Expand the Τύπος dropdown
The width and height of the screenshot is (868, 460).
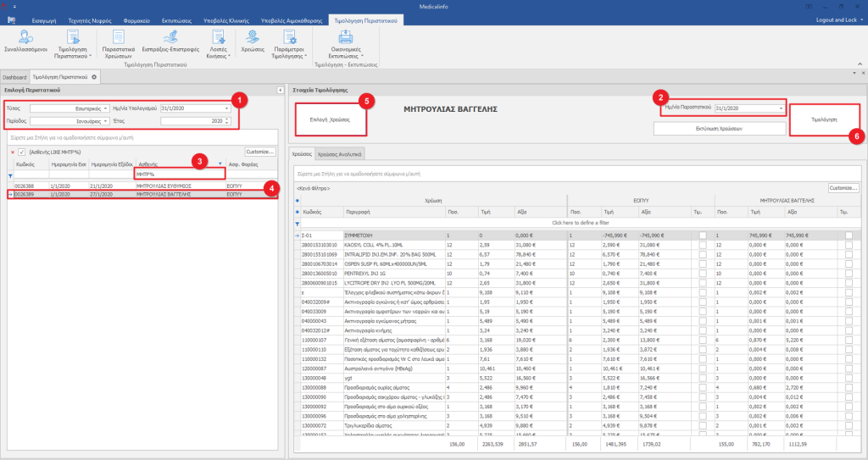pos(107,108)
